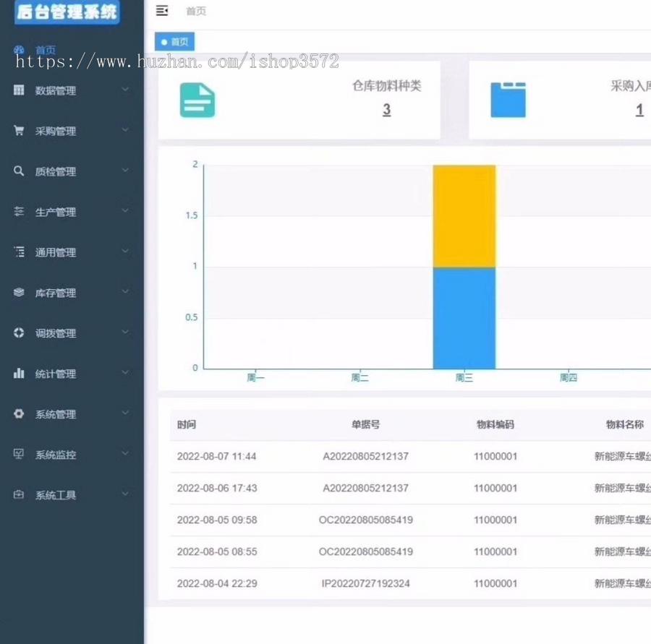Expand the 统计管理 menu chevron
Screen dimensions: 651x644
click(125, 372)
